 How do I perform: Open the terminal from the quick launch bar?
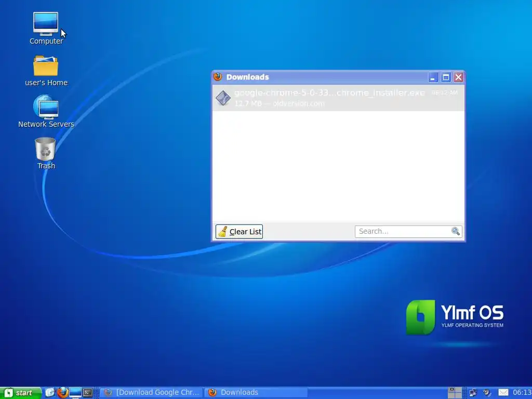click(x=88, y=393)
